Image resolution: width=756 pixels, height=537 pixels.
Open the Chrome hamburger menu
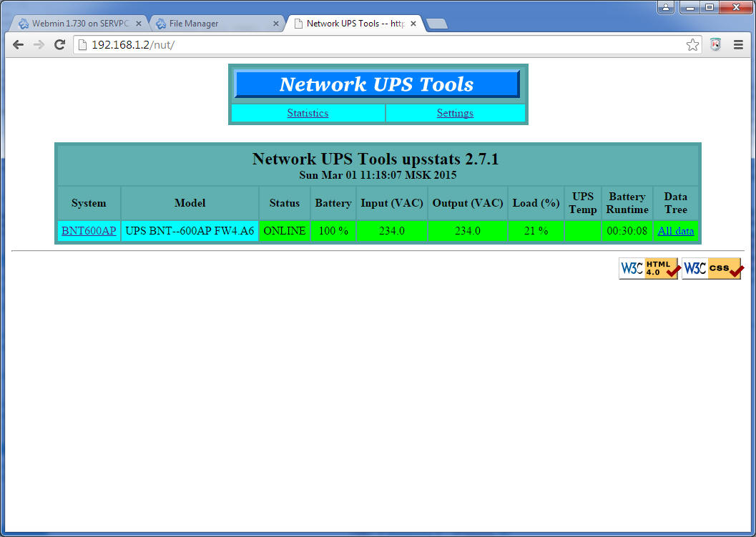click(738, 45)
